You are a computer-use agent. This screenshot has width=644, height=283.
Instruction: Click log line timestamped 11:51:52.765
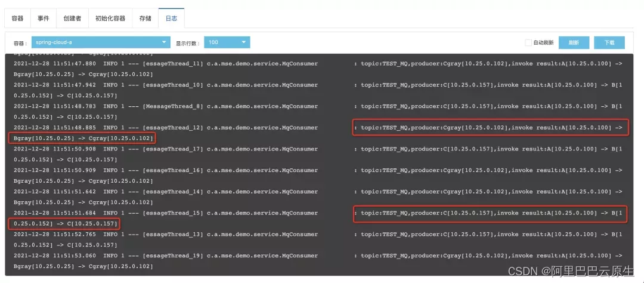click(x=318, y=240)
